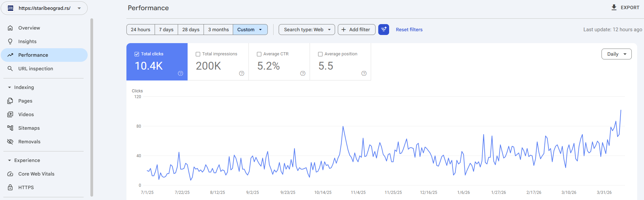This screenshot has width=644, height=200.
Task: Select the 3 months date range tab
Action: (218, 30)
